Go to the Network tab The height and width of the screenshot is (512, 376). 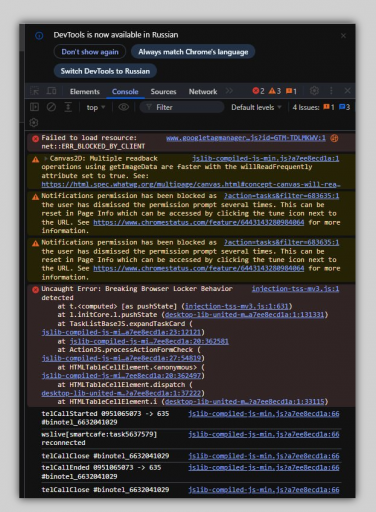[x=203, y=92]
